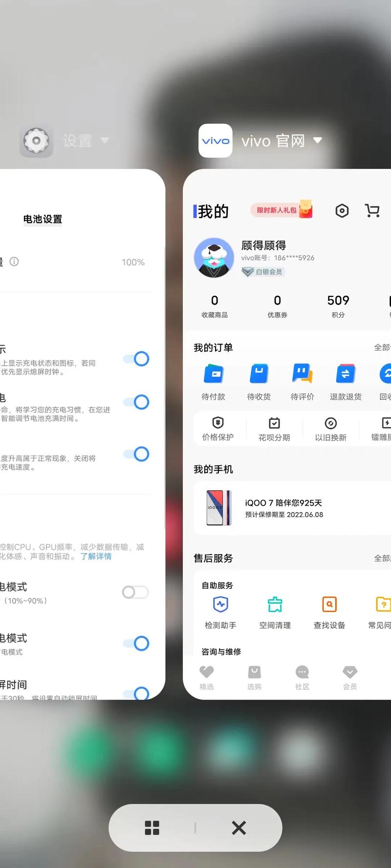Open the shopping cart icon
The width and height of the screenshot is (391, 868).
(x=372, y=211)
